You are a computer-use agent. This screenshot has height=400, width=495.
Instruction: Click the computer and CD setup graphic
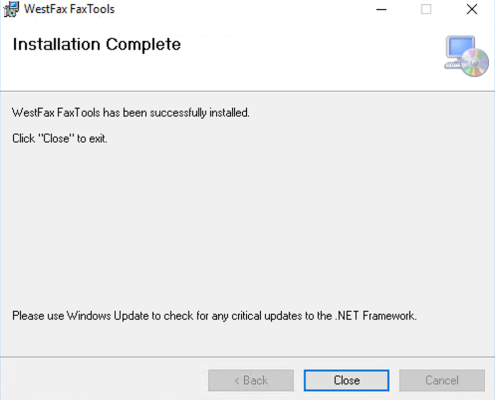pos(467,56)
